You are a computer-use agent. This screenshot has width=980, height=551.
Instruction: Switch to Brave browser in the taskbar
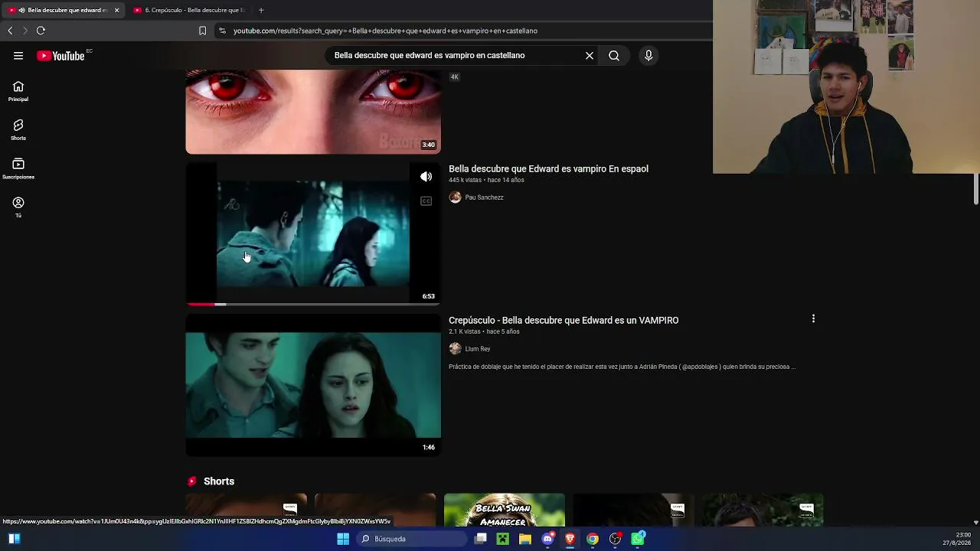point(570,539)
